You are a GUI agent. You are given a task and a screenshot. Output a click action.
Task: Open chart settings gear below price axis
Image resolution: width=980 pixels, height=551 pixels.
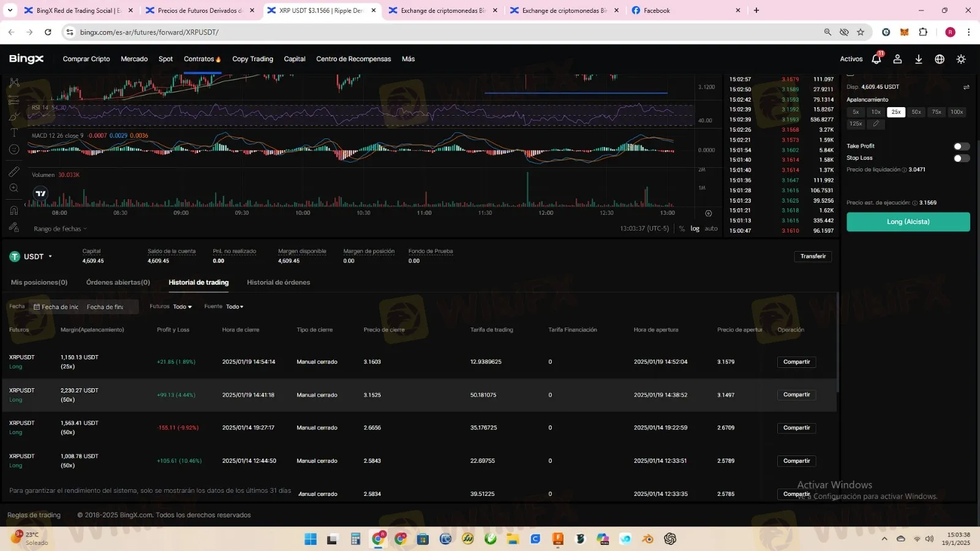[x=708, y=213]
